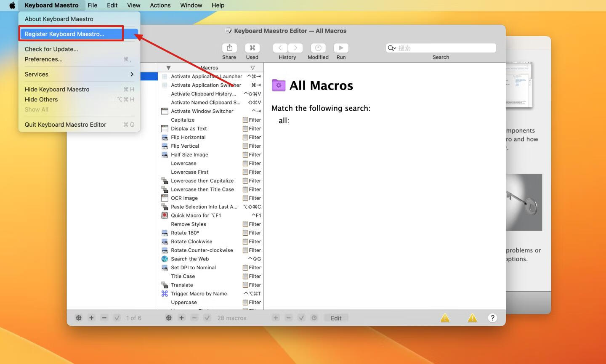Click the All Macros folder icon

pyautogui.click(x=279, y=85)
